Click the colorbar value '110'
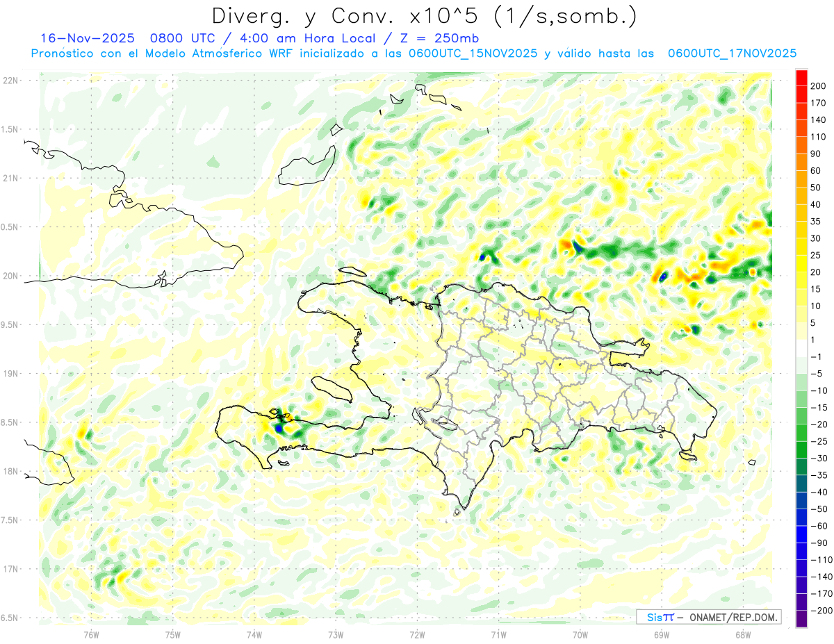The width and height of the screenshot is (834, 644). [818, 137]
